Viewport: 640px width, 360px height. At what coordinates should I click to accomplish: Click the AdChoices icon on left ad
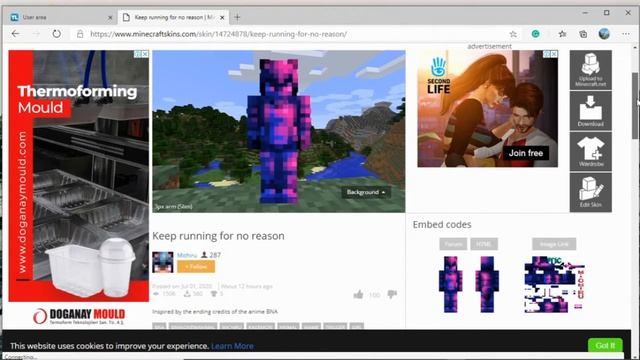[138, 54]
